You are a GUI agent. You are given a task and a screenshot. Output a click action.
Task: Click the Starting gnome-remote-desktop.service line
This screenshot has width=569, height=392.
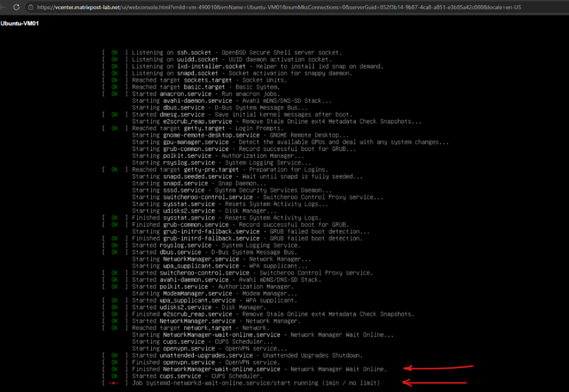point(240,135)
